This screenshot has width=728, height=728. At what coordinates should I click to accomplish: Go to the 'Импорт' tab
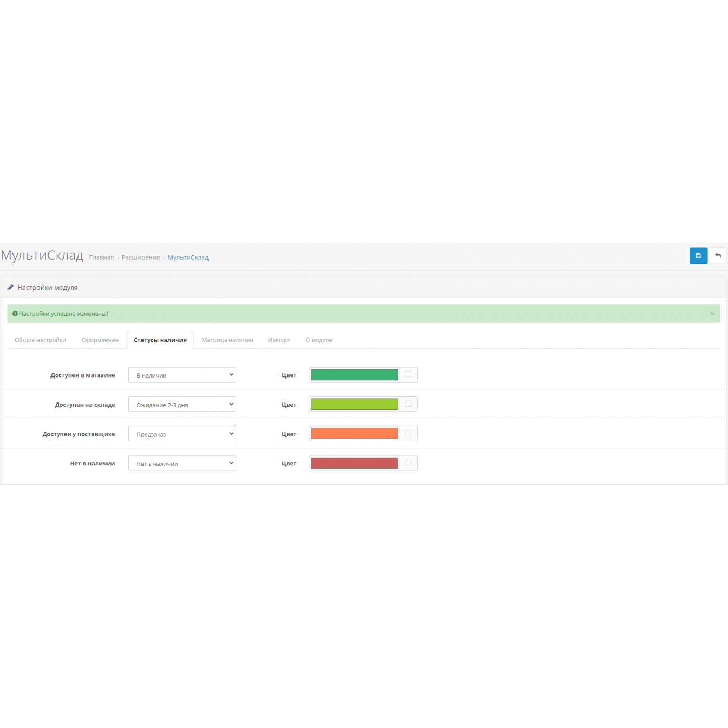pyautogui.click(x=279, y=340)
